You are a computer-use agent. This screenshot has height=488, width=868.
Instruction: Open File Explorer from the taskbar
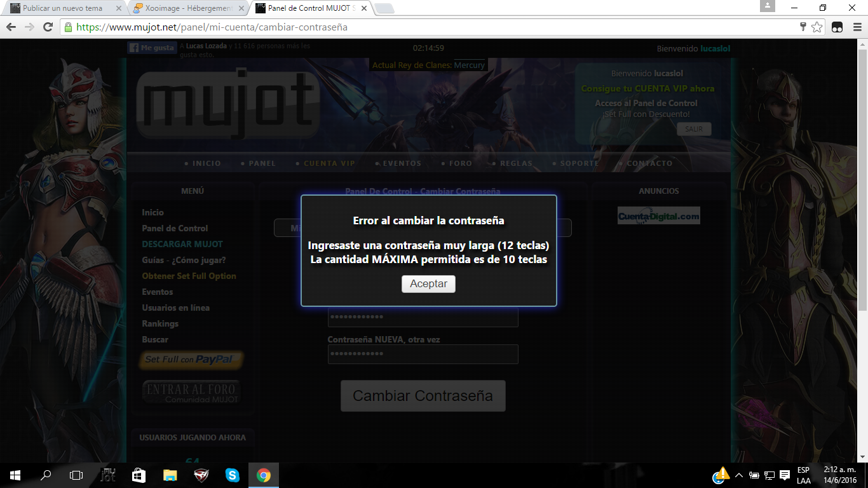coord(170,475)
